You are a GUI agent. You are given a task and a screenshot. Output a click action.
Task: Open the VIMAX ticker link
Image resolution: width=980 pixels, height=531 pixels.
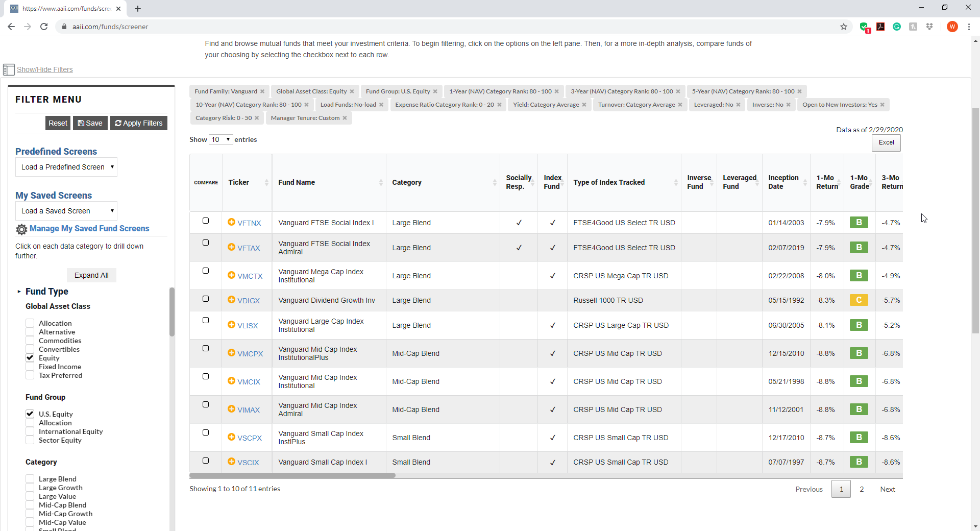249,409
